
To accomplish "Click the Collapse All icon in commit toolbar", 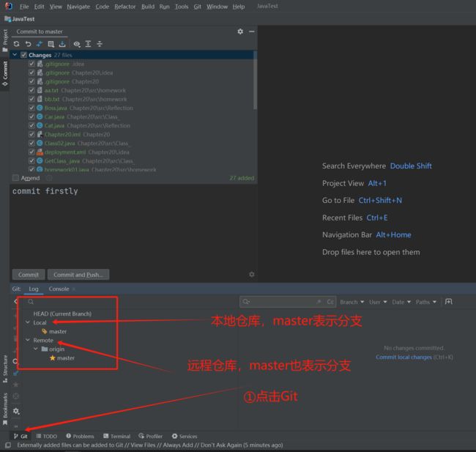I will click(100, 44).
